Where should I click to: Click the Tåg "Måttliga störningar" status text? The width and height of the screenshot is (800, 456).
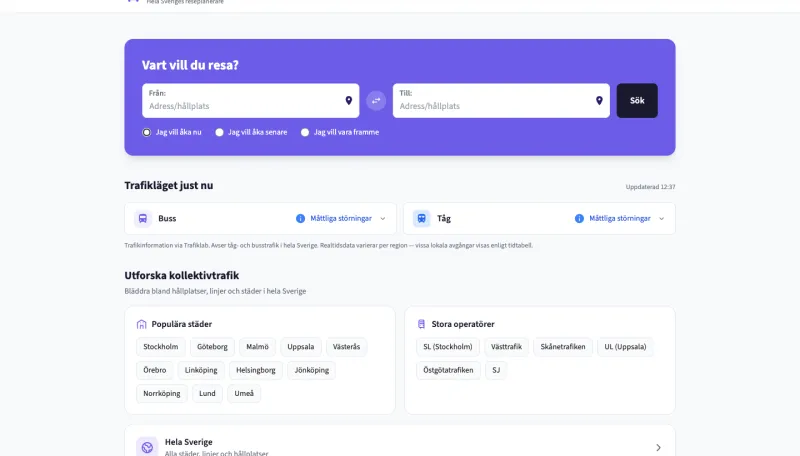point(619,218)
